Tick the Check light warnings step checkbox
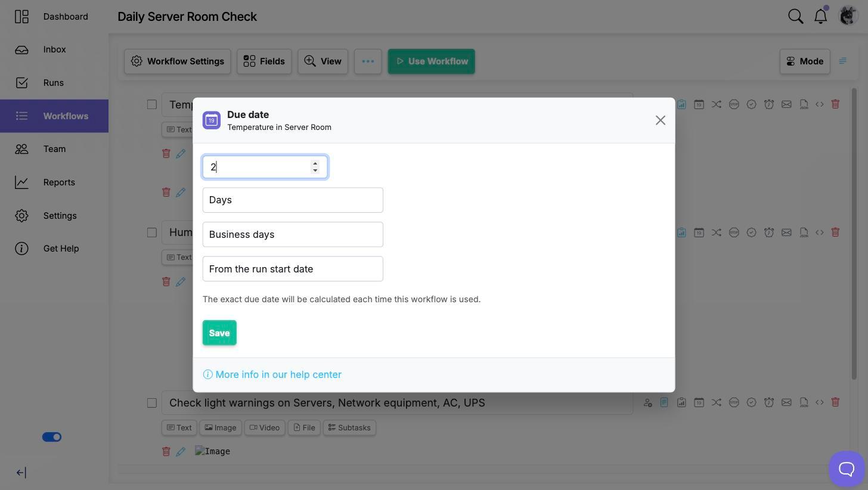Image resolution: width=868 pixels, height=490 pixels. (152, 403)
